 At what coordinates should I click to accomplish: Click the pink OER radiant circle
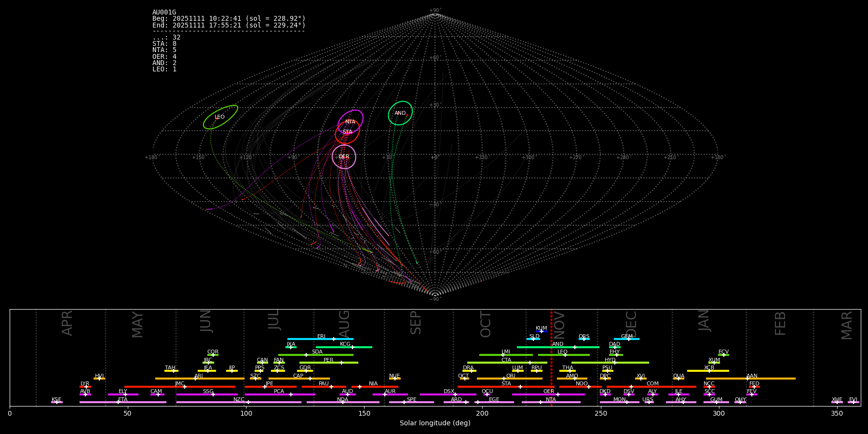344,157
